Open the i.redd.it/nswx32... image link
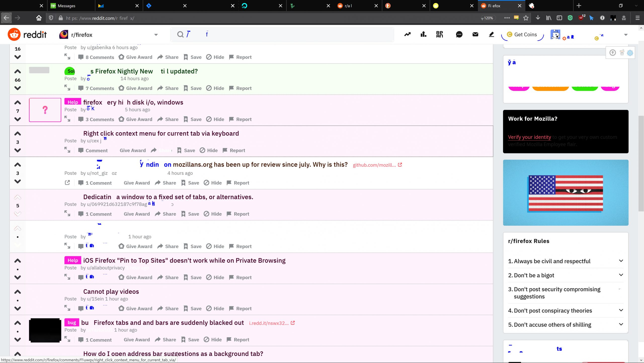The height and width of the screenshot is (363, 644). click(x=272, y=323)
